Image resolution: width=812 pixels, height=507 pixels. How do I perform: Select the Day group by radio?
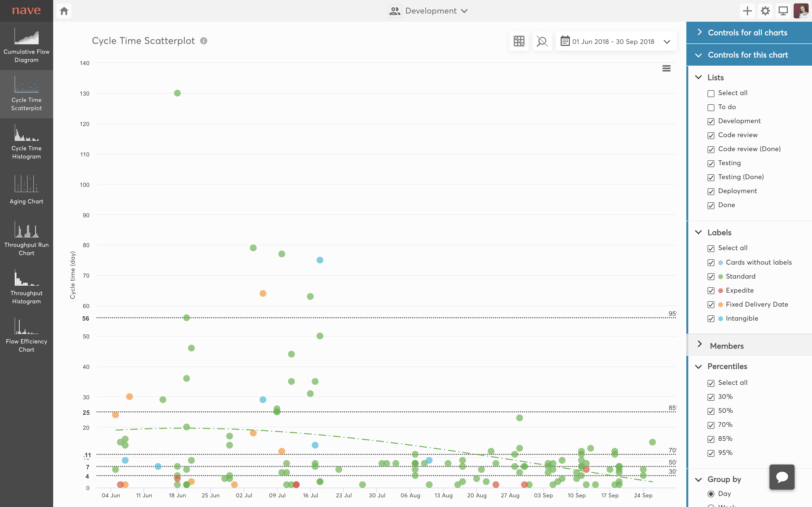click(711, 494)
